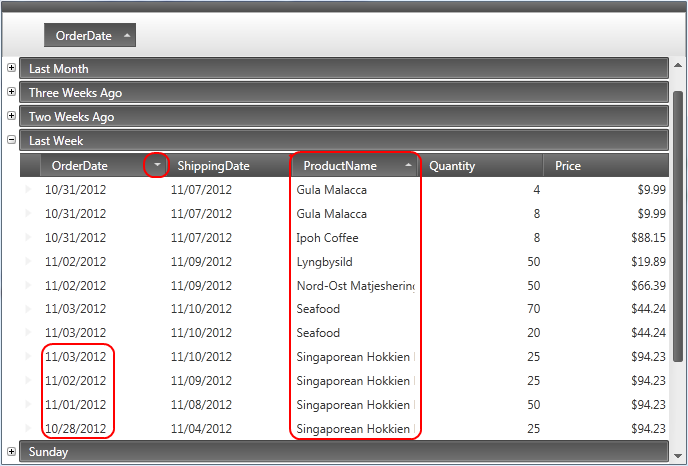Click the ascending sort arrow in ProductName column
This screenshot has height=466, width=688.
click(x=408, y=165)
